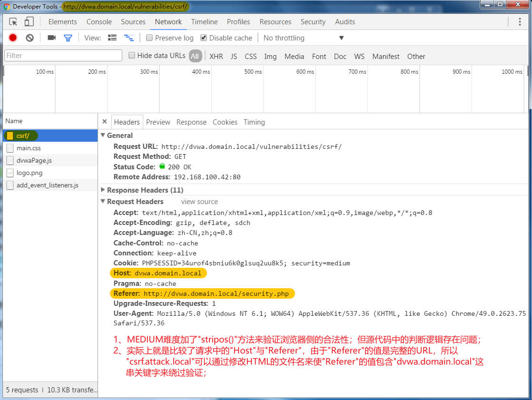
Task: Open the Console panel tab
Action: pyautogui.click(x=99, y=22)
